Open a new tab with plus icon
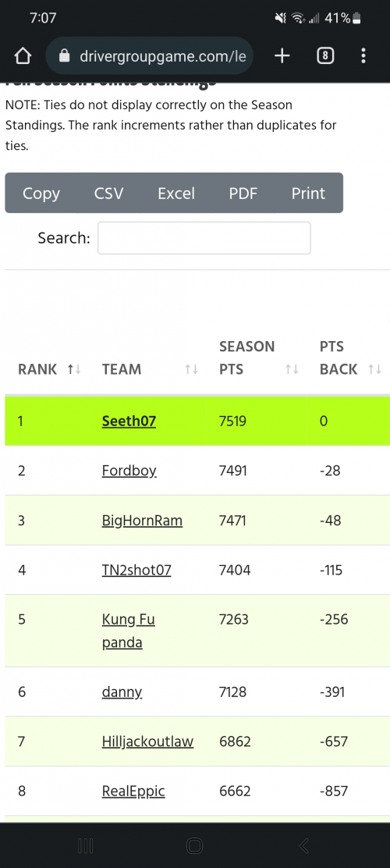 tap(282, 56)
